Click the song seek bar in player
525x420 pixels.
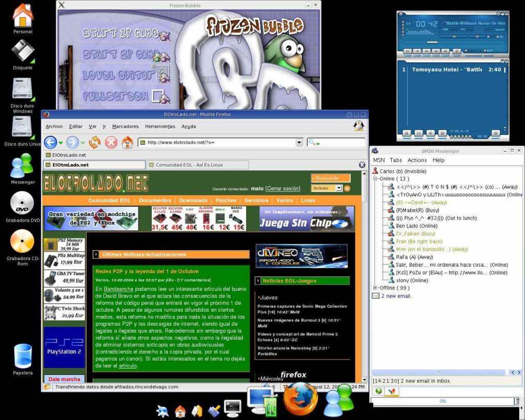click(x=454, y=42)
